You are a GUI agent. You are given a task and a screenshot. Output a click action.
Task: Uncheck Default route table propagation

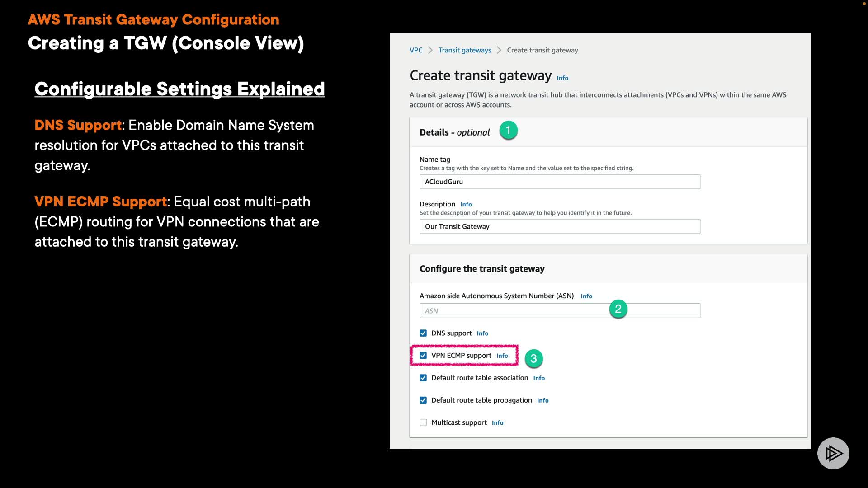pos(423,400)
